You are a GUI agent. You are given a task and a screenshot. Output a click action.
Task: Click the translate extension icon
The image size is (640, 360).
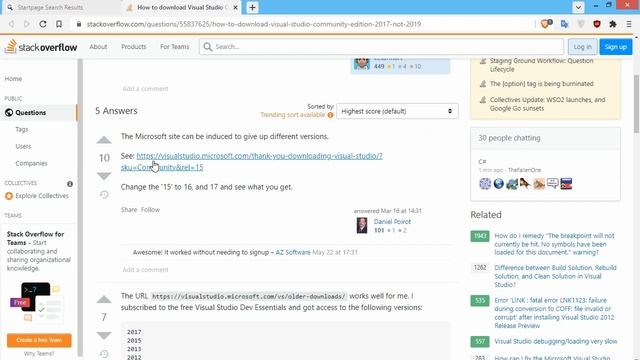[564, 24]
